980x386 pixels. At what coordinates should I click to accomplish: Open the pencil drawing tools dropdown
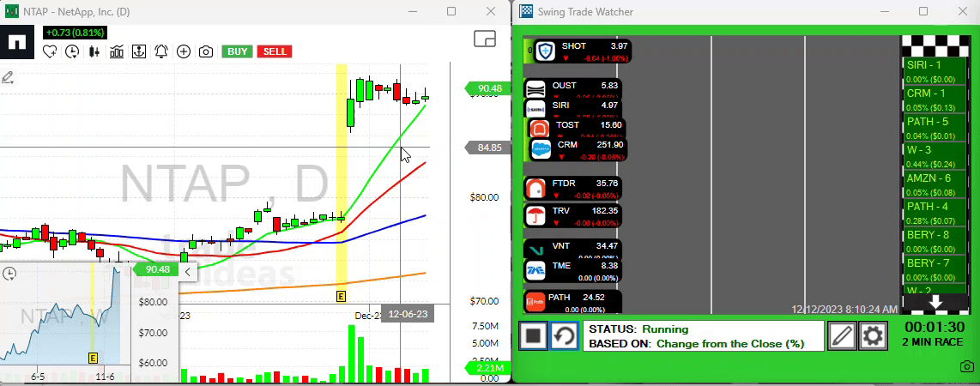8,78
